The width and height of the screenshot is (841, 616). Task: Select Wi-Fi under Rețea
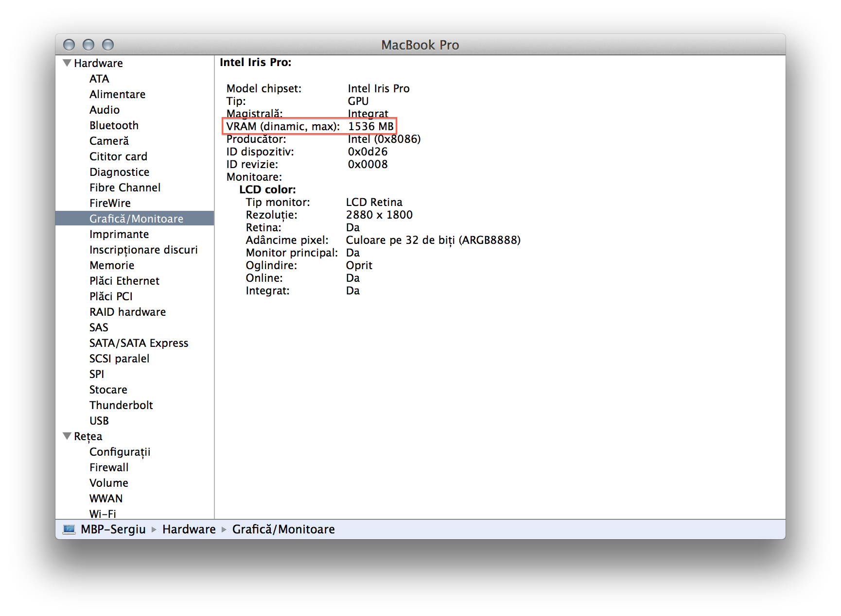[103, 513]
